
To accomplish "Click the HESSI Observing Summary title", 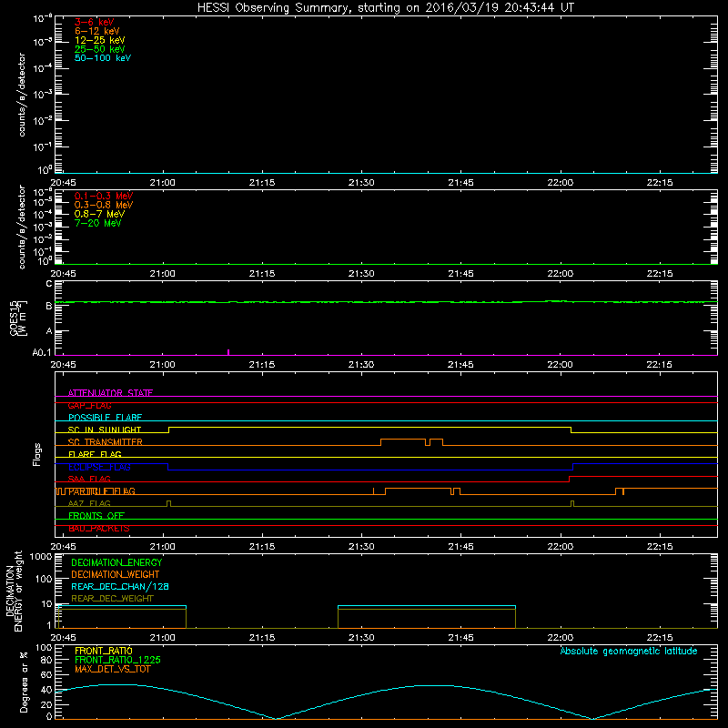I will [386, 8].
